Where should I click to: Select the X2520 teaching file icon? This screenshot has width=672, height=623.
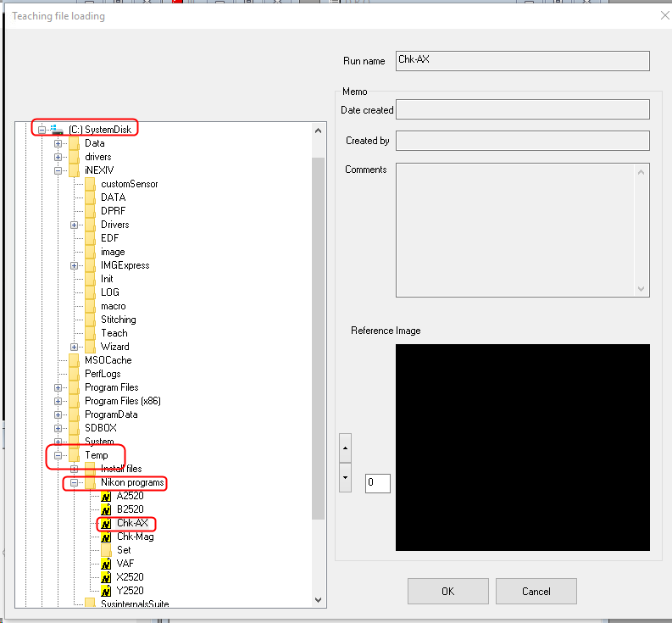(x=106, y=577)
